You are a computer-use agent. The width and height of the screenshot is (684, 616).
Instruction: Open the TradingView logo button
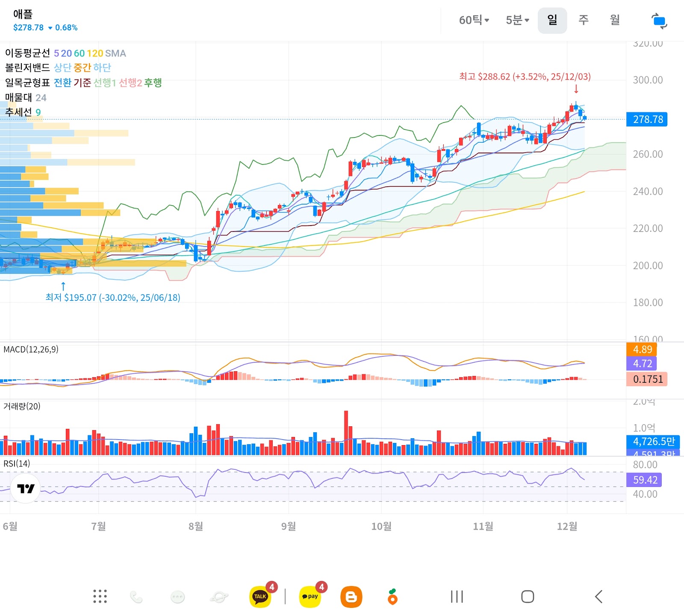[x=26, y=488]
